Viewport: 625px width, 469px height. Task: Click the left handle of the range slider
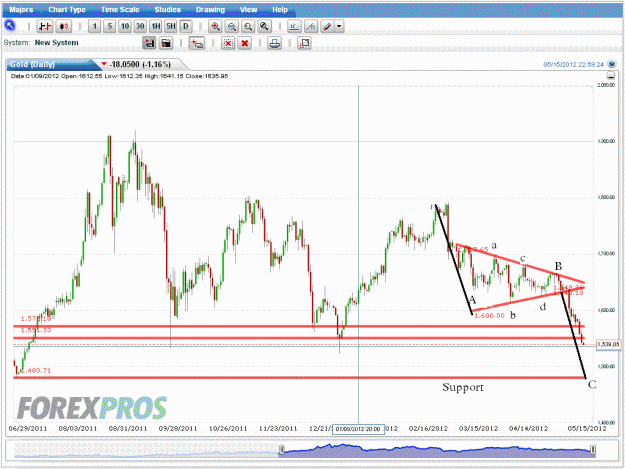(281, 450)
